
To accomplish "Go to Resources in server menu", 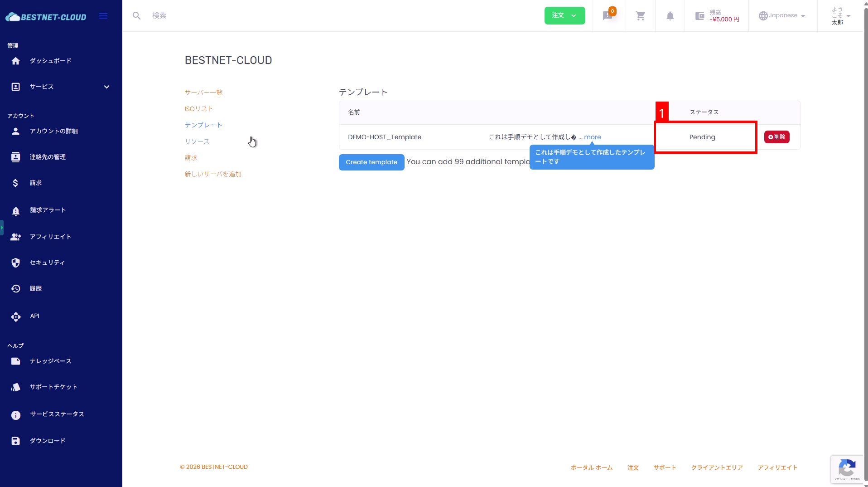I will pos(197,141).
